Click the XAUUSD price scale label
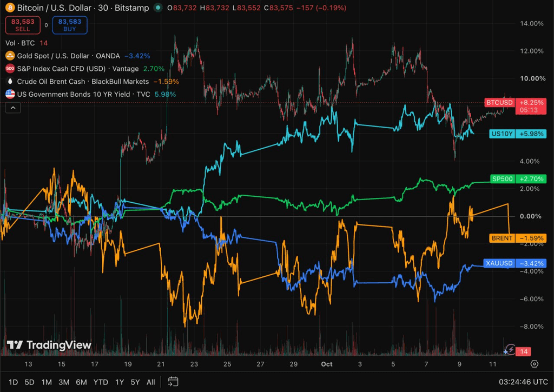 click(x=499, y=263)
